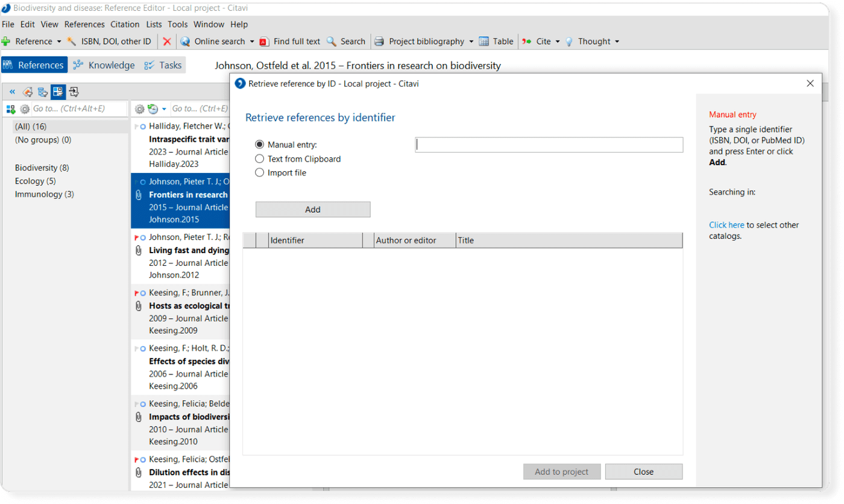844x504 pixels.
Task: Select the Import file option
Action: click(x=259, y=172)
